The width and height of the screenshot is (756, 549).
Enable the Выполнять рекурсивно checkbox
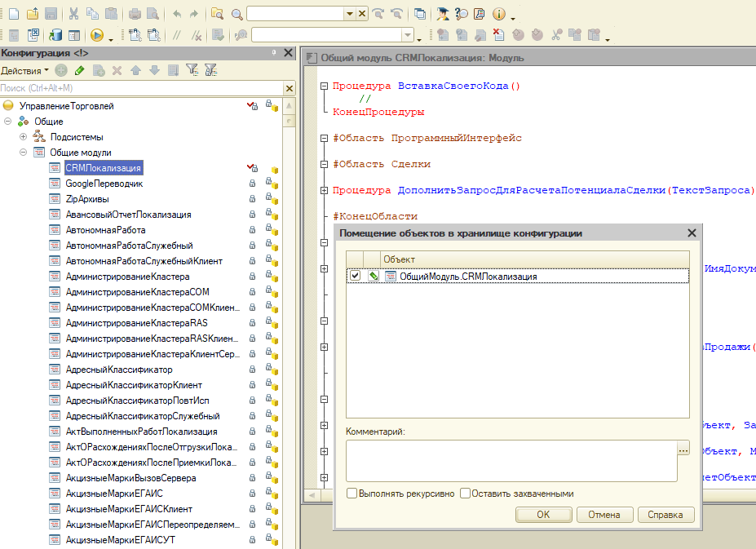pos(351,494)
